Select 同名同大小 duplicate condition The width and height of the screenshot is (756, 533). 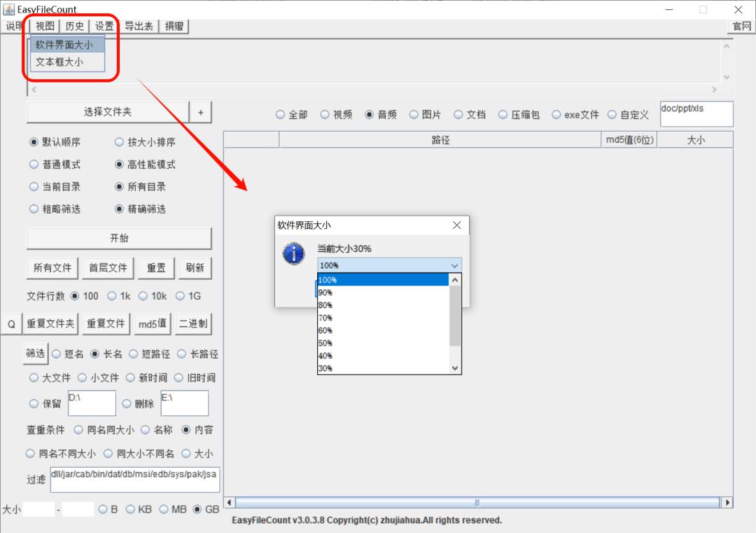104,430
